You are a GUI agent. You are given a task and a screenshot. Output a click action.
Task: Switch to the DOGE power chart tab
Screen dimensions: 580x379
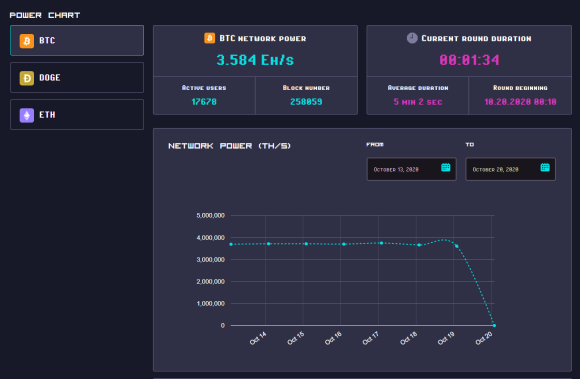(77, 78)
